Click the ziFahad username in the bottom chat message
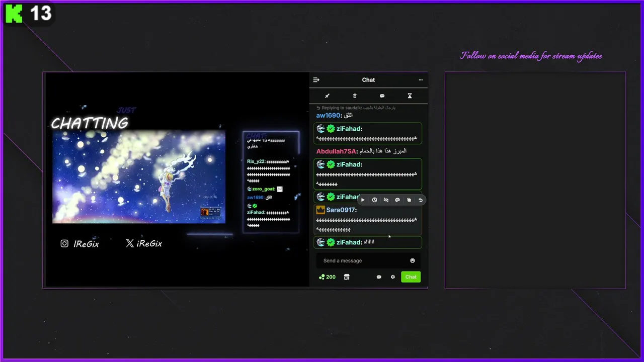The width and height of the screenshot is (644, 362). point(349,242)
